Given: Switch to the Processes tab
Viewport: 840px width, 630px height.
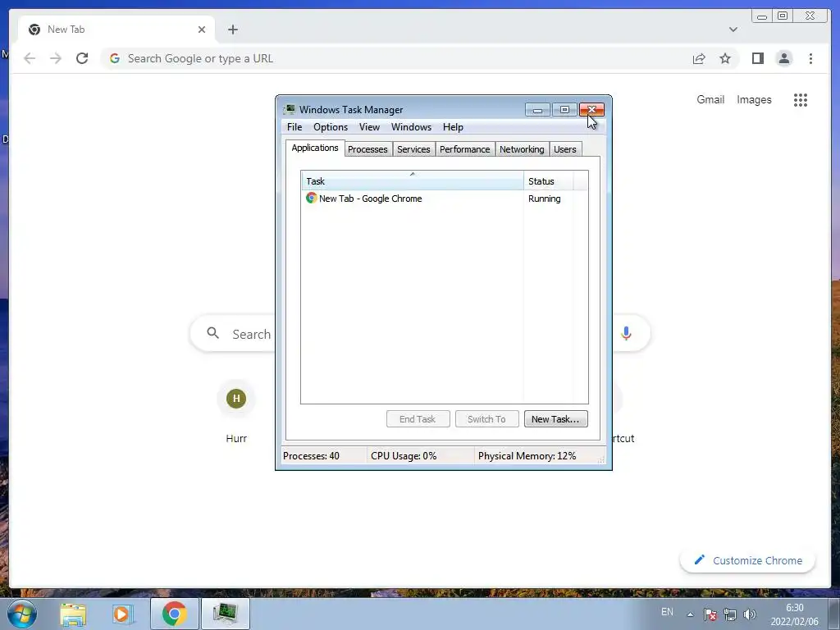Looking at the screenshot, I should pyautogui.click(x=367, y=149).
